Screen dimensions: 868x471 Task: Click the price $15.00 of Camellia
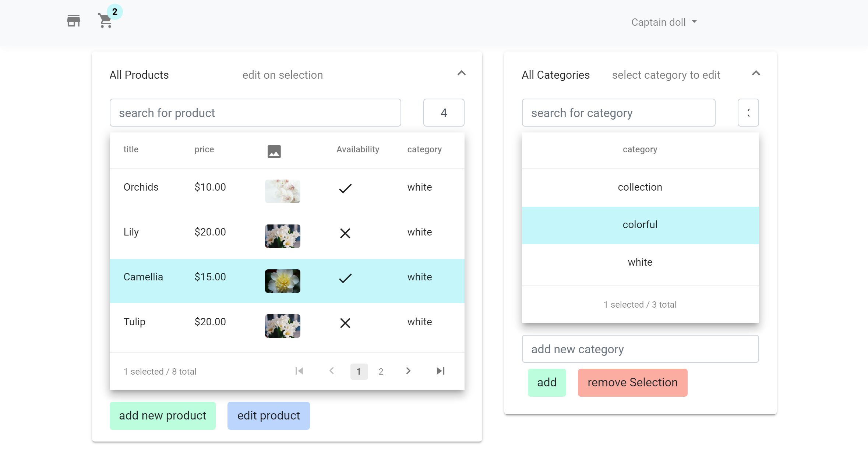pyautogui.click(x=210, y=277)
